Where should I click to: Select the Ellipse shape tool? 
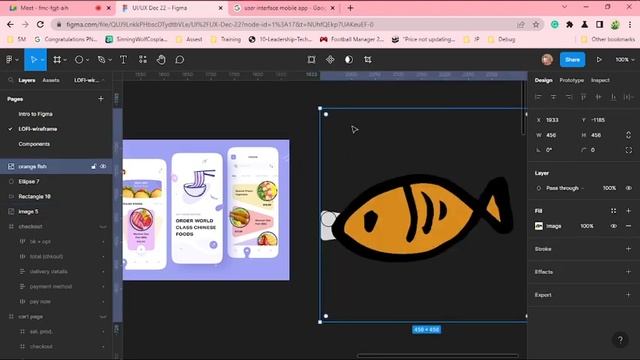point(79,60)
